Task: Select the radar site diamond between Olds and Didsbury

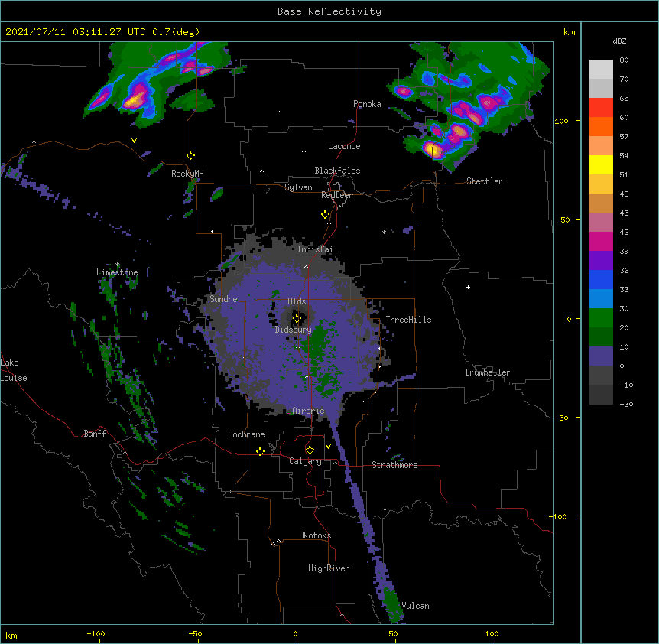Action: (x=297, y=318)
